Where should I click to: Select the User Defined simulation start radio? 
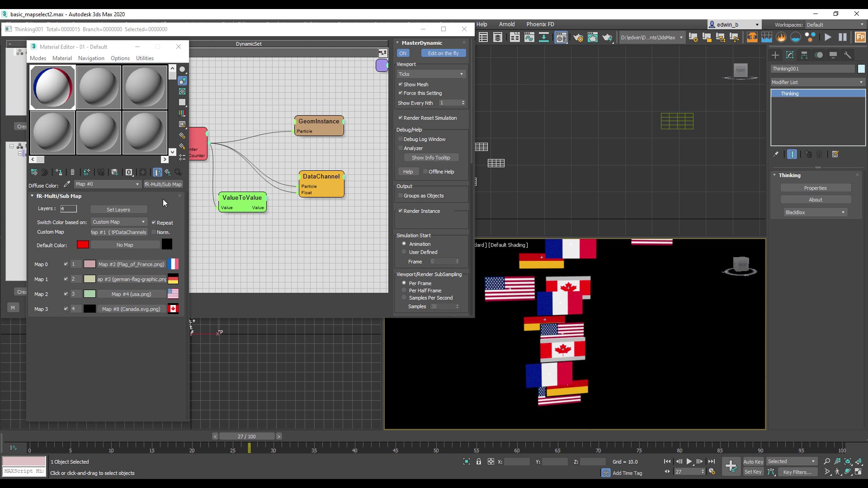pos(404,252)
